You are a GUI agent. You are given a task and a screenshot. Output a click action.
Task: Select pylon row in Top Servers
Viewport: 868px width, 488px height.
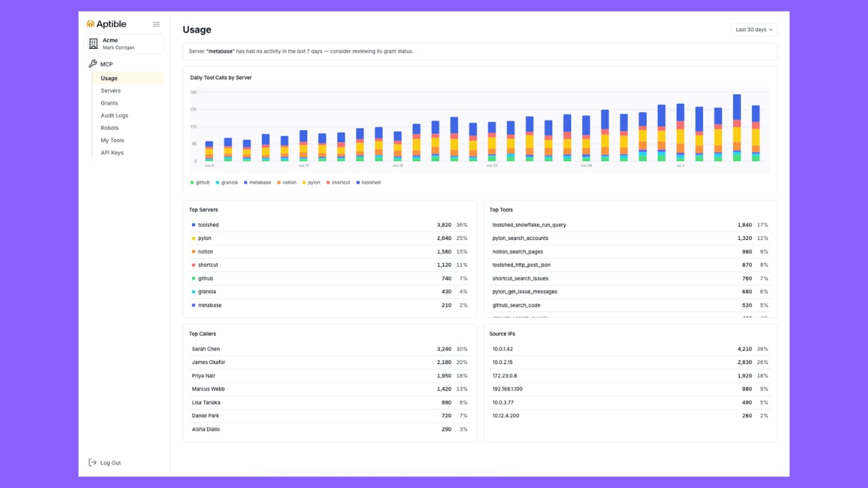(x=330, y=239)
